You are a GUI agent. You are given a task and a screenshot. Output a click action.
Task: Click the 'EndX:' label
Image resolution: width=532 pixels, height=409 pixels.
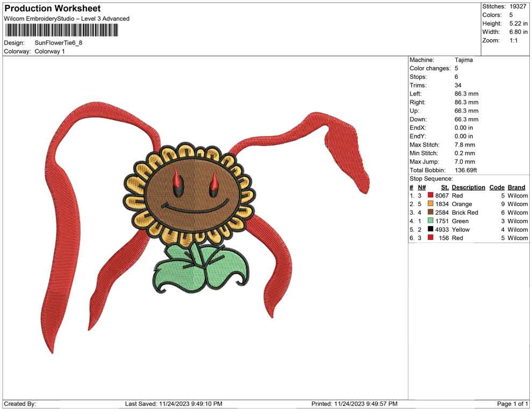coord(418,128)
